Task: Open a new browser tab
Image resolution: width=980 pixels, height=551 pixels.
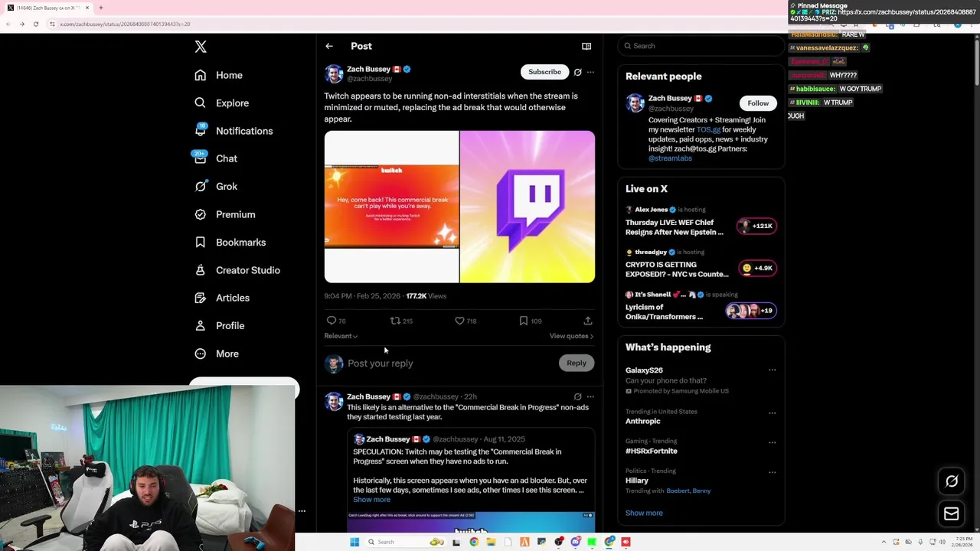Action: (x=100, y=8)
